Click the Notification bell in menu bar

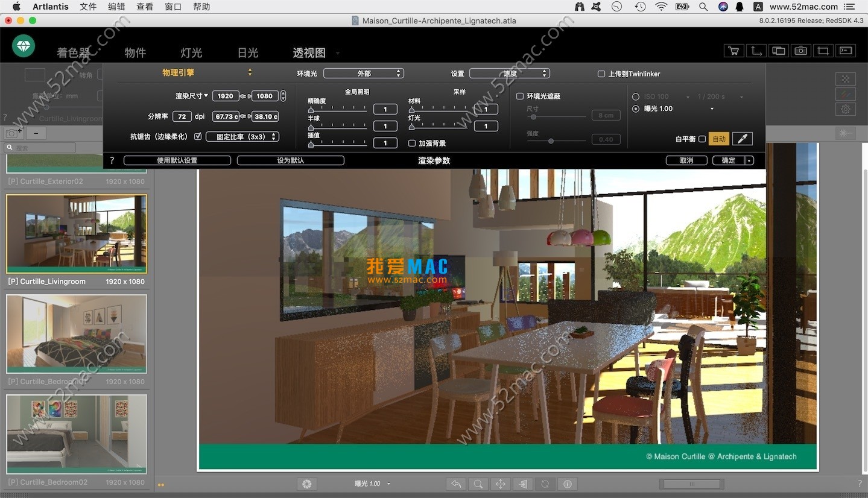pyautogui.click(x=740, y=7)
